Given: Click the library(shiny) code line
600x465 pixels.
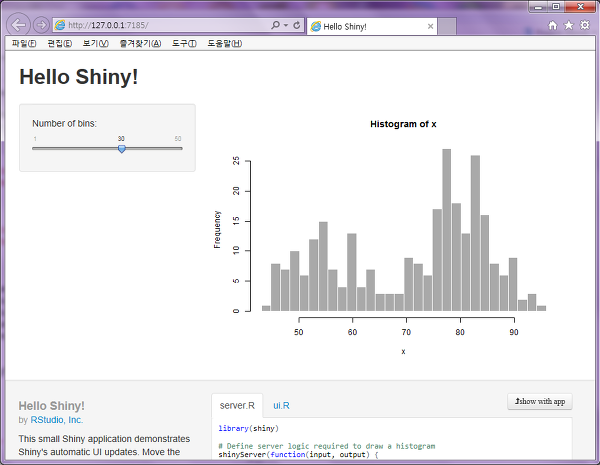Looking at the screenshot, I should tap(248, 428).
